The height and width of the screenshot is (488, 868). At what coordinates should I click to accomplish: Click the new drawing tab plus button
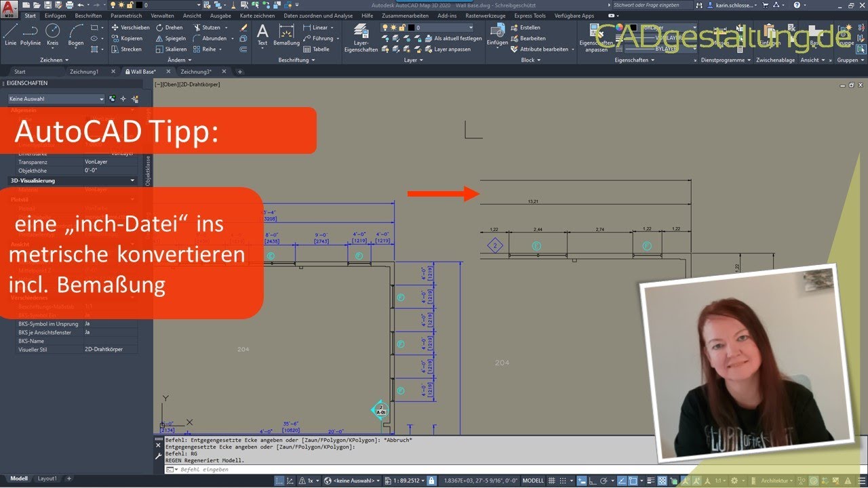pyautogui.click(x=239, y=71)
